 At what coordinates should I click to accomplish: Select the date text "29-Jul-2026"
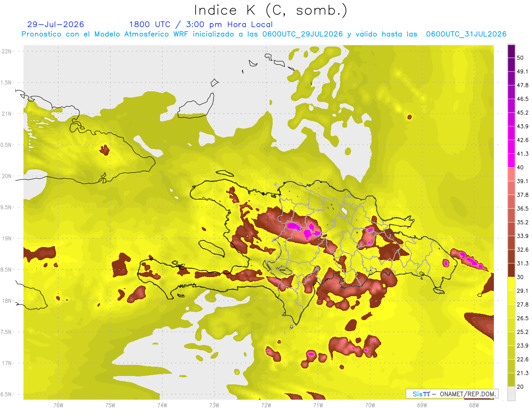tap(55, 24)
